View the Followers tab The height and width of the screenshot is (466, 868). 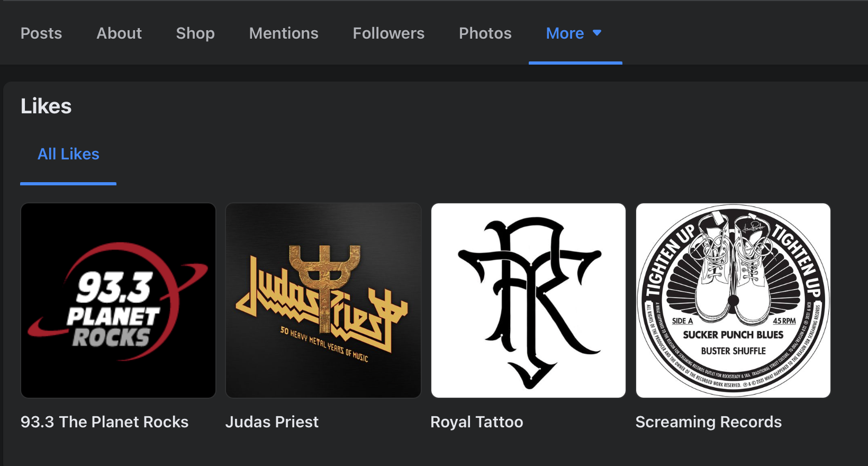coord(388,33)
